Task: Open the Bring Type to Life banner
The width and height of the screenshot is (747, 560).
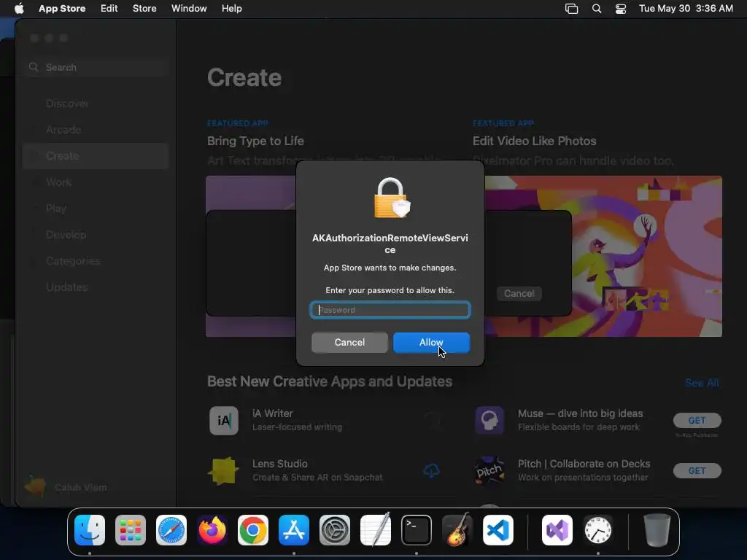Action: click(x=251, y=256)
